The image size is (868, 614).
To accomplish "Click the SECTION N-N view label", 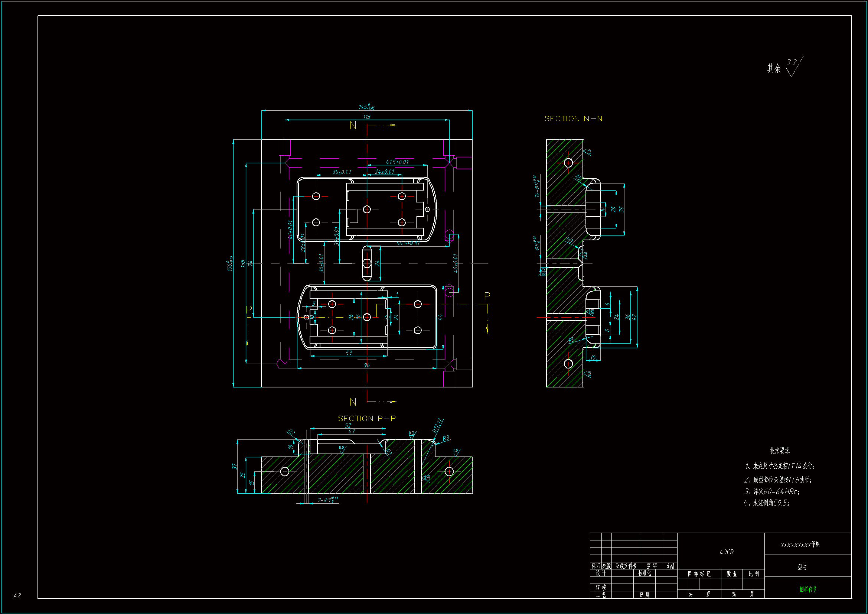I will point(573,119).
